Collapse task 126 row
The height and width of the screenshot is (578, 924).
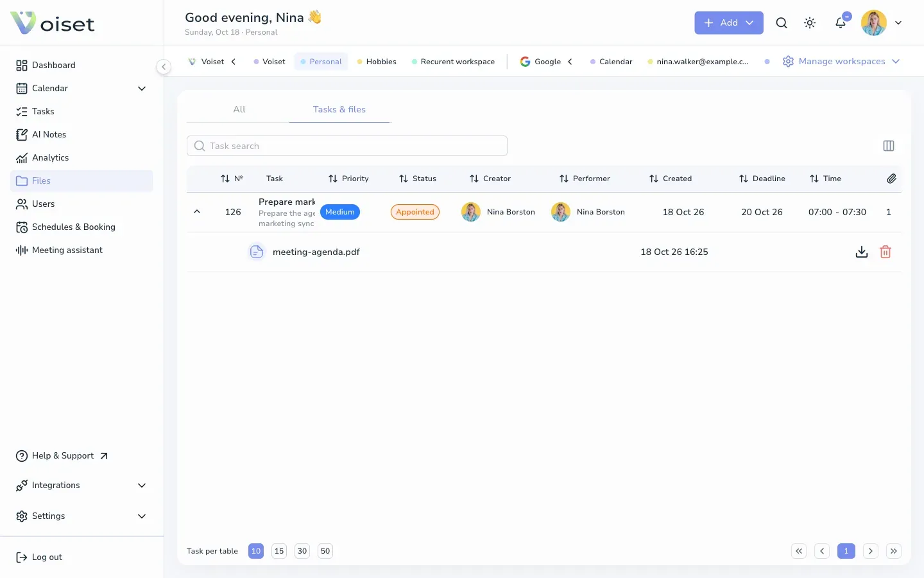tap(197, 212)
